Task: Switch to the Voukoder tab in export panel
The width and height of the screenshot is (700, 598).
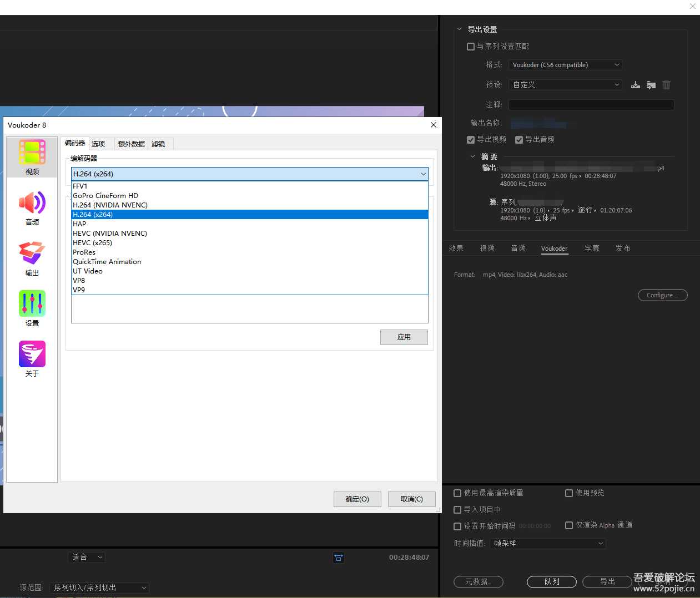Action: [554, 249]
